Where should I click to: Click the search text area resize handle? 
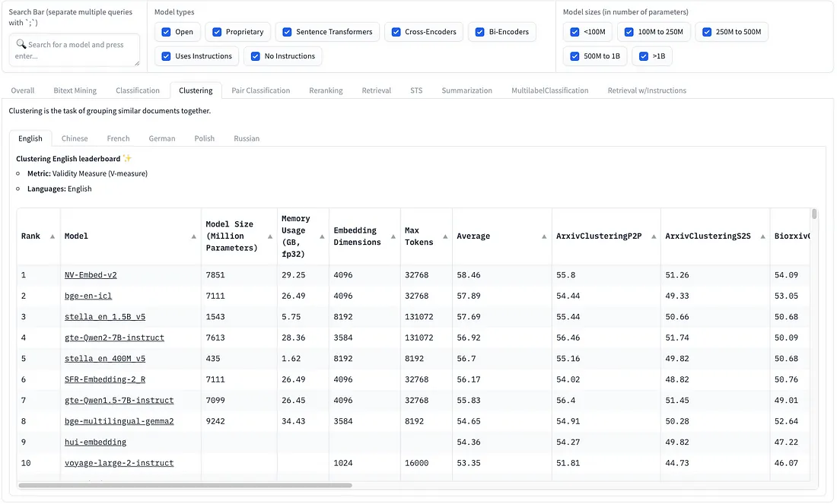(137, 63)
